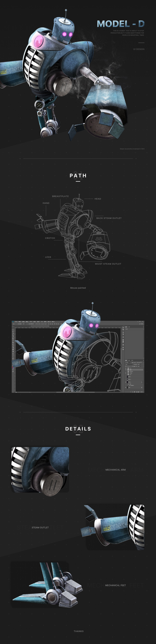Click the PATH section heading
The width and height of the screenshot is (156, 644).
coord(78,176)
